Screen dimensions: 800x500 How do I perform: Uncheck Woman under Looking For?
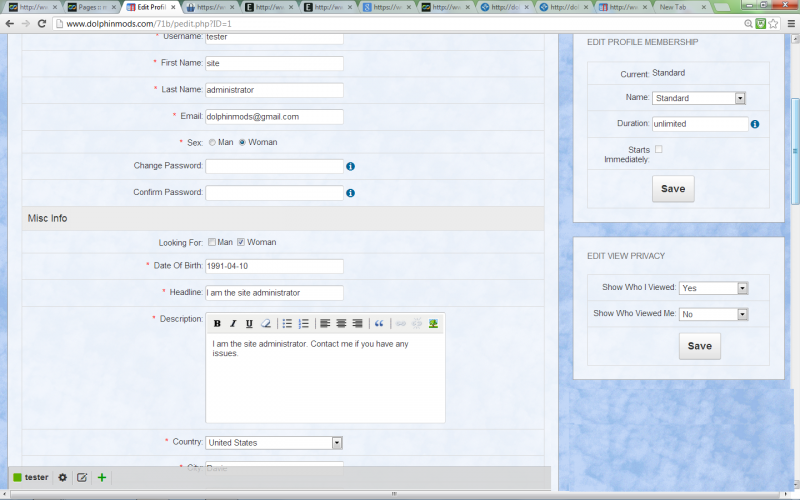click(x=241, y=242)
